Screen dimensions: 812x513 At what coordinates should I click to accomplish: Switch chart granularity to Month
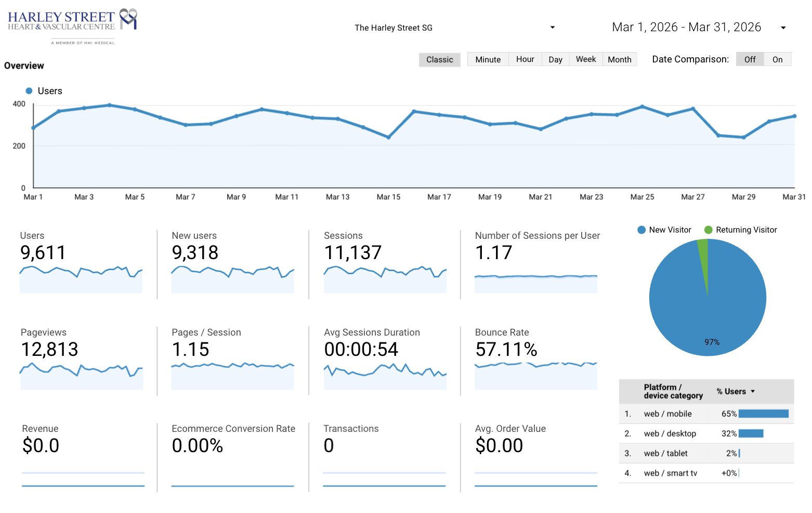tap(620, 59)
